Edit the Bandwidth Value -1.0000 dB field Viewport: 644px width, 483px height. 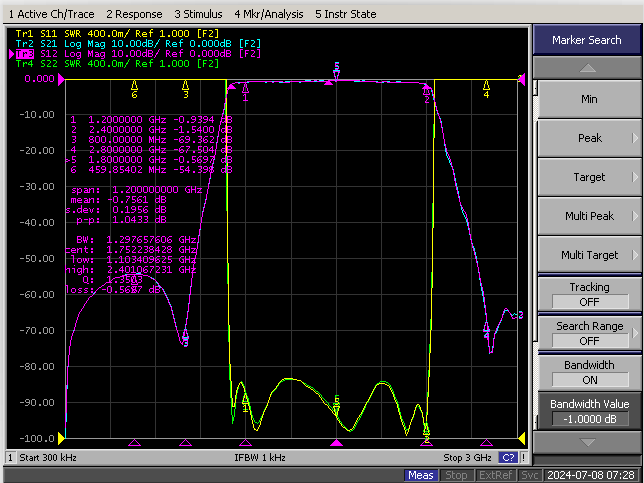(590, 419)
